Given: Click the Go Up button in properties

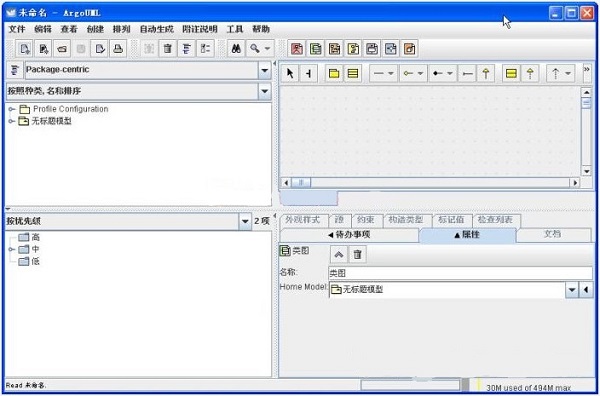Looking at the screenshot, I should 339,254.
